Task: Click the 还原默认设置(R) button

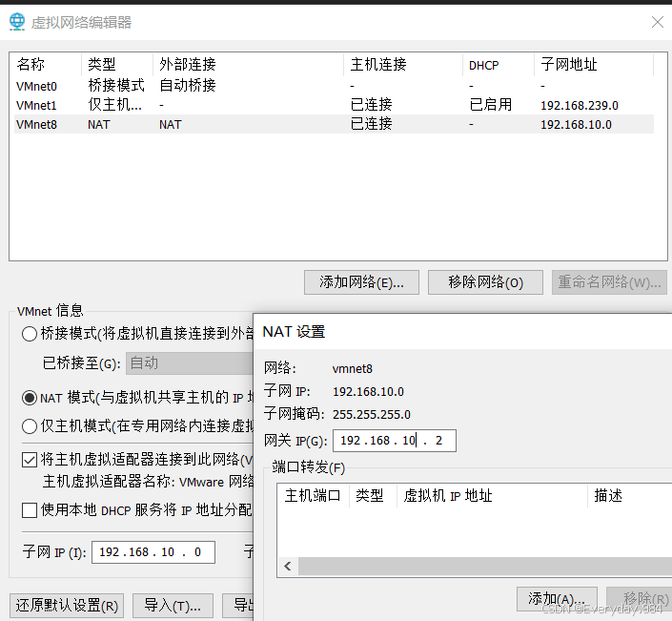Action: [x=67, y=606]
